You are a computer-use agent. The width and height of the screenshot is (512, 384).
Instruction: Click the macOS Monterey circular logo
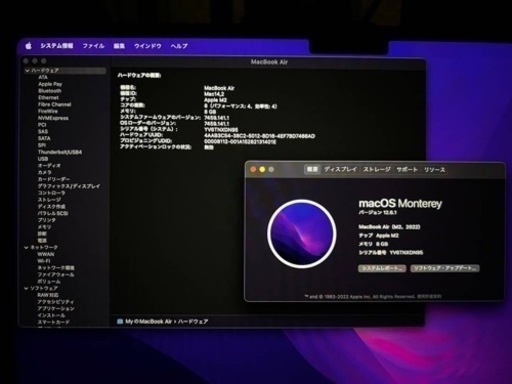(302, 234)
